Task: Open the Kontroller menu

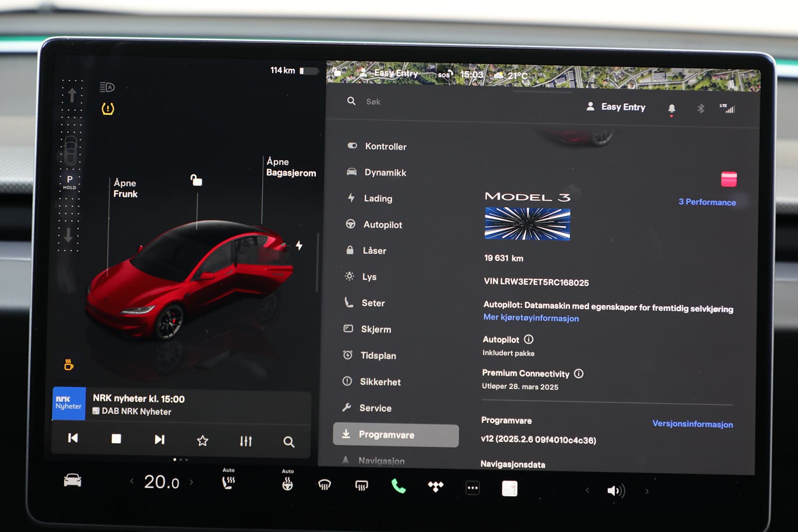Action: pyautogui.click(x=377, y=146)
